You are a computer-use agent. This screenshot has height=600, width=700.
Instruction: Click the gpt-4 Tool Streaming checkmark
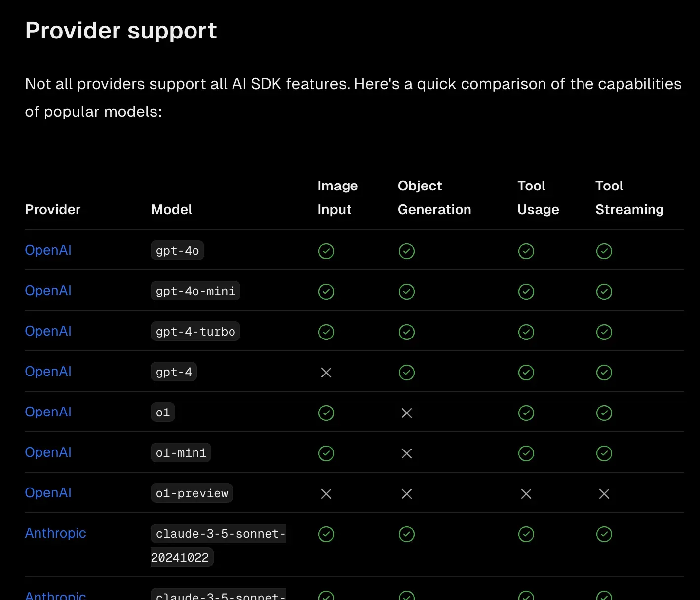604,373
